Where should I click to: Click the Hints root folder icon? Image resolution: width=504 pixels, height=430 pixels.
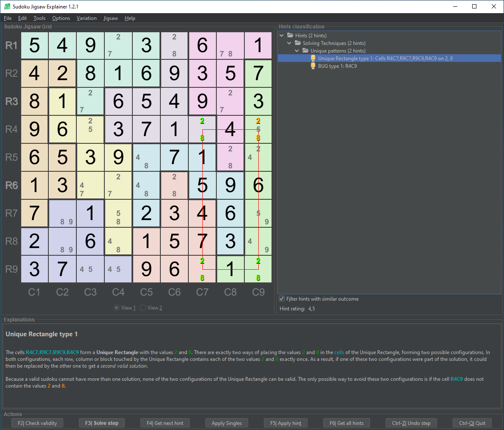290,35
